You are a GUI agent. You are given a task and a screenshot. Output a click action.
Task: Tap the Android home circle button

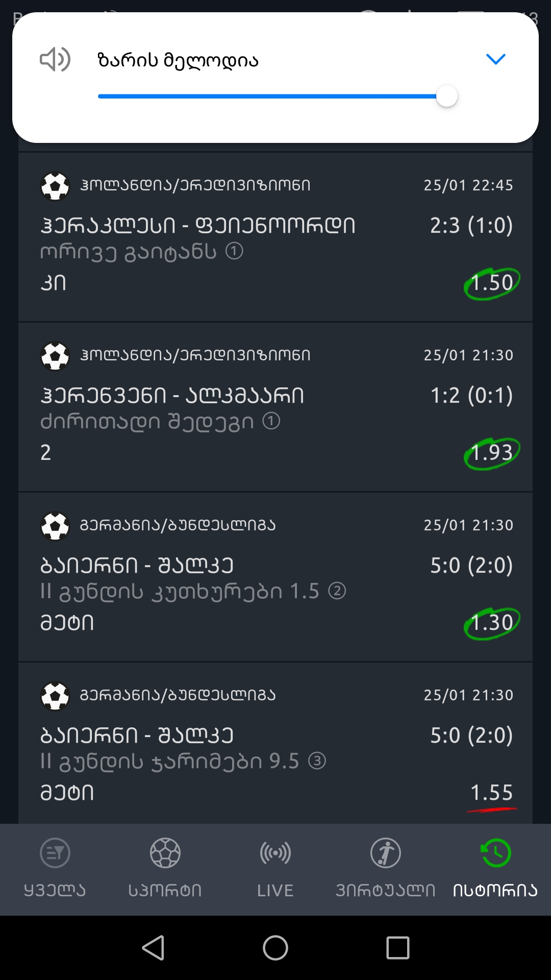[x=275, y=948]
